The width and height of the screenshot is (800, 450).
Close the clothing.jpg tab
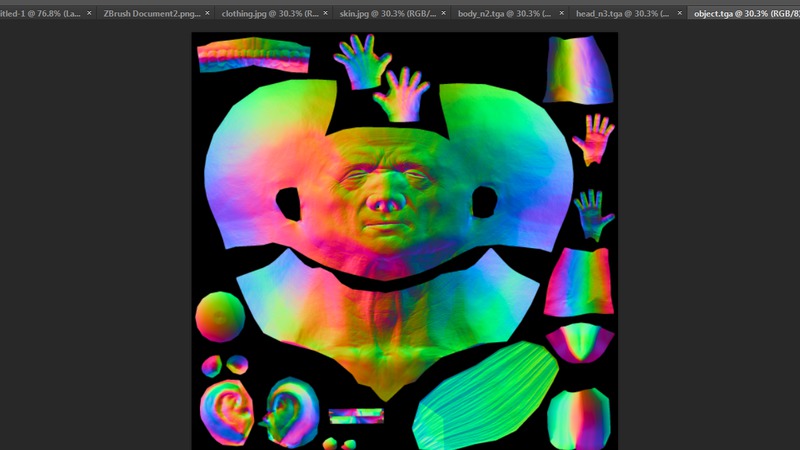[326, 13]
